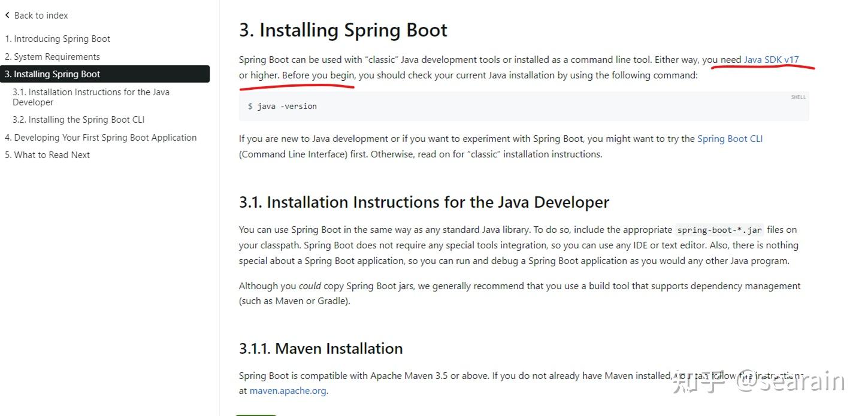The width and height of the screenshot is (868, 416).
Task: Click the 'spring-boot-*.jar' inline code snippet
Action: (x=719, y=229)
